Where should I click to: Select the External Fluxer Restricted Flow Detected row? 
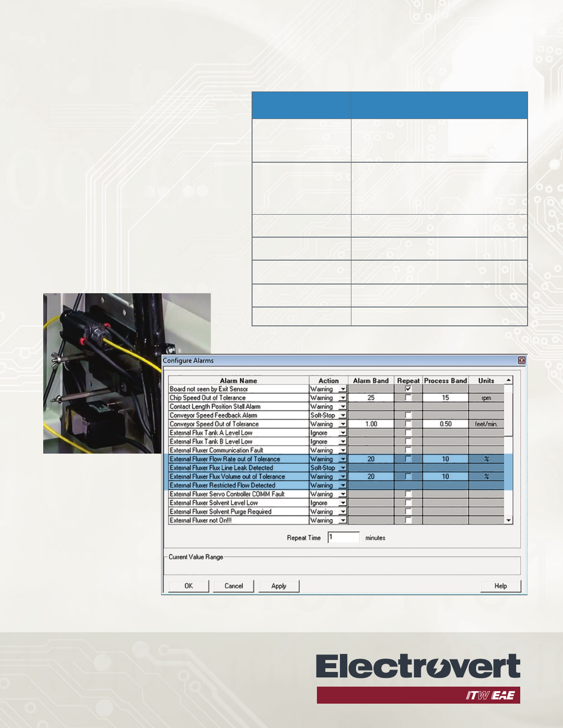pos(223,485)
